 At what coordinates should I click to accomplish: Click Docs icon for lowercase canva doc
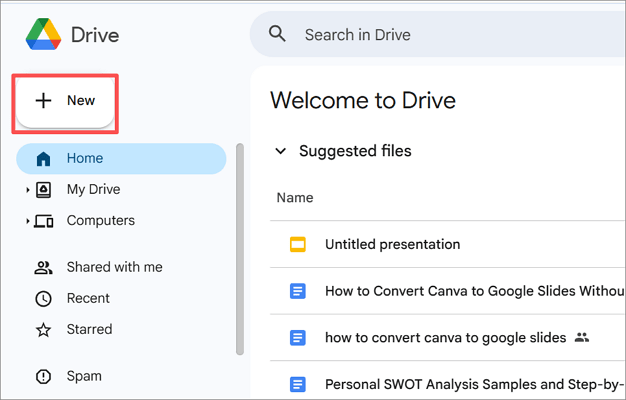click(298, 338)
